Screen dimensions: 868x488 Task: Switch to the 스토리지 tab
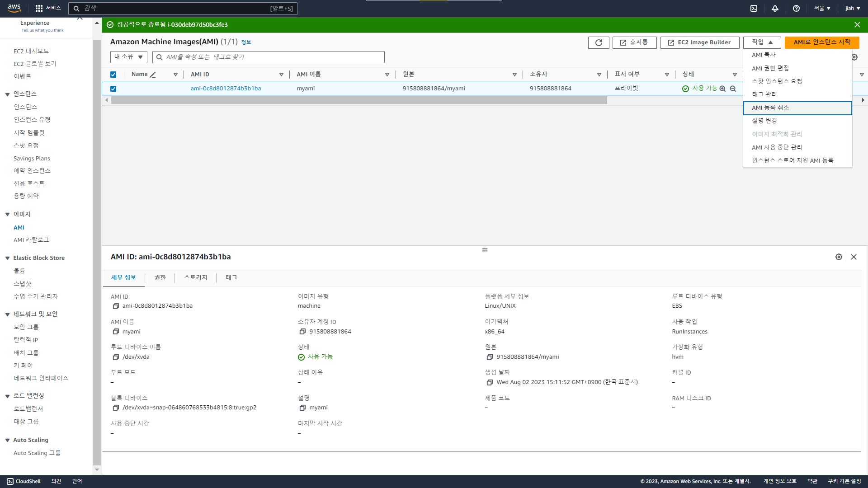195,277
